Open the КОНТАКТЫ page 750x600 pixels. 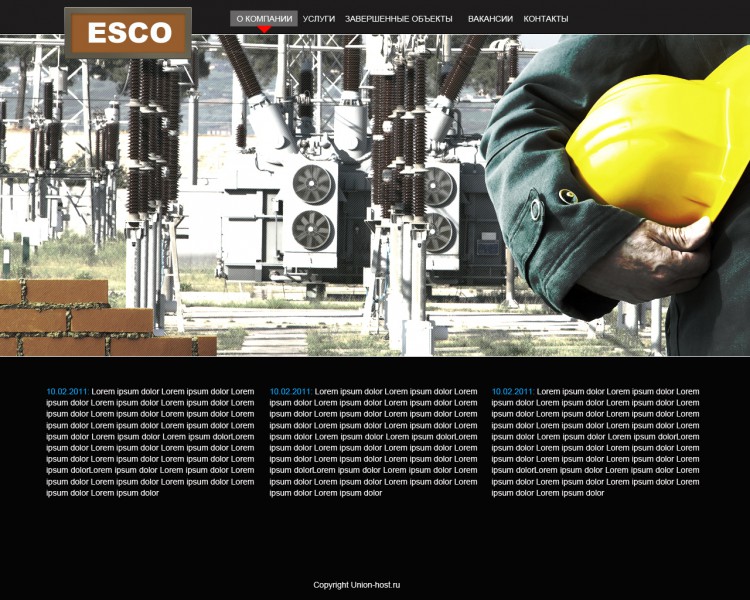pyautogui.click(x=546, y=19)
